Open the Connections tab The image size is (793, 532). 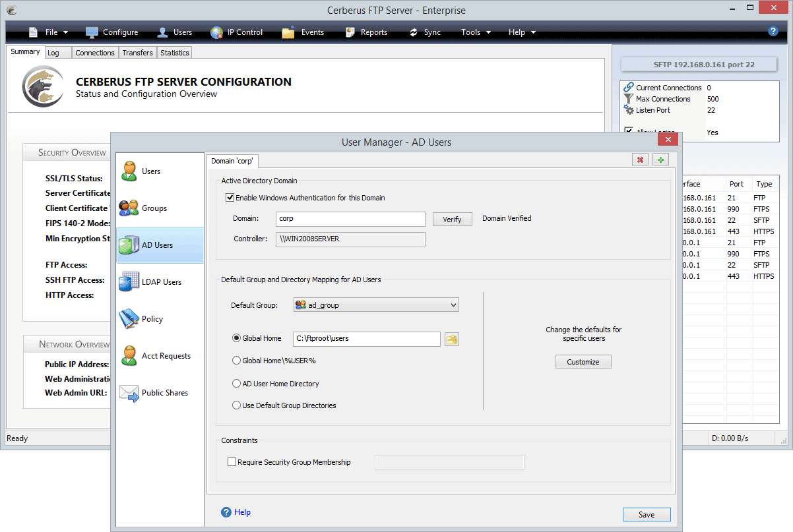pyautogui.click(x=95, y=53)
